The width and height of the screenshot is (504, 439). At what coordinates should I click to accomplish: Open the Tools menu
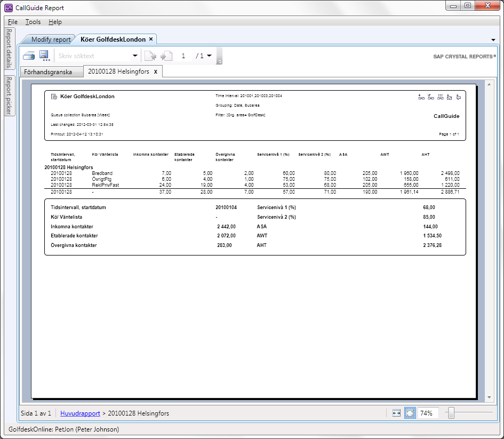pos(33,22)
